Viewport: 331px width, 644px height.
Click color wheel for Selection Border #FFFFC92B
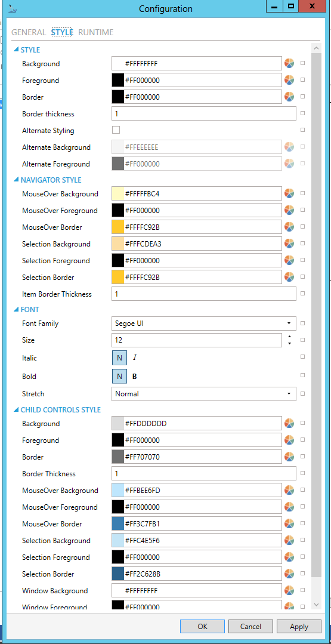tap(289, 277)
